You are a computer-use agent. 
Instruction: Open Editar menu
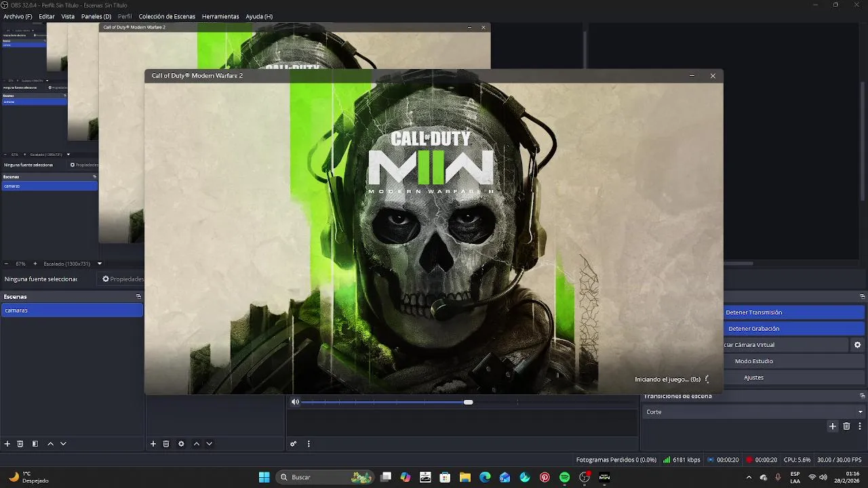pyautogui.click(x=47, y=16)
